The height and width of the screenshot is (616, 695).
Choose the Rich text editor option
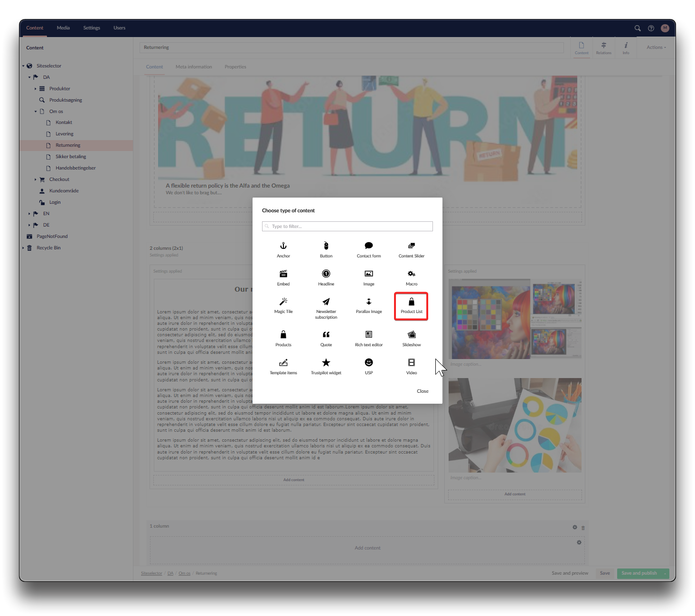369,339
